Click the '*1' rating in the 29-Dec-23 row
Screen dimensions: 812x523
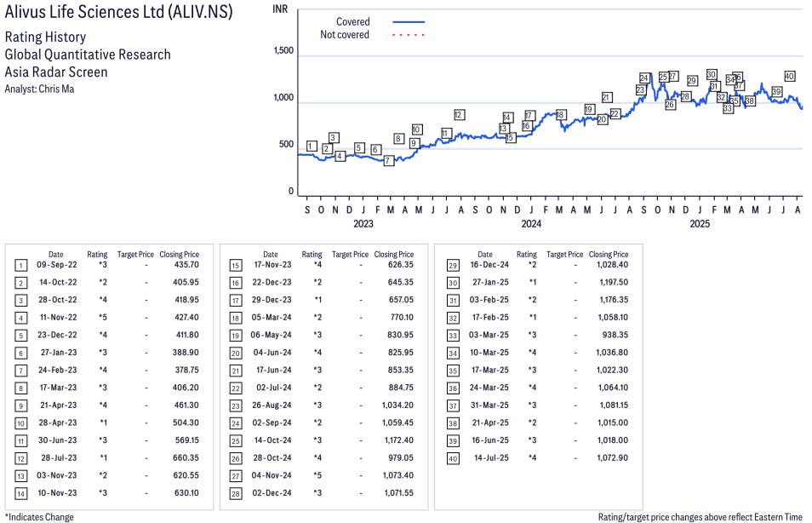tap(318, 300)
